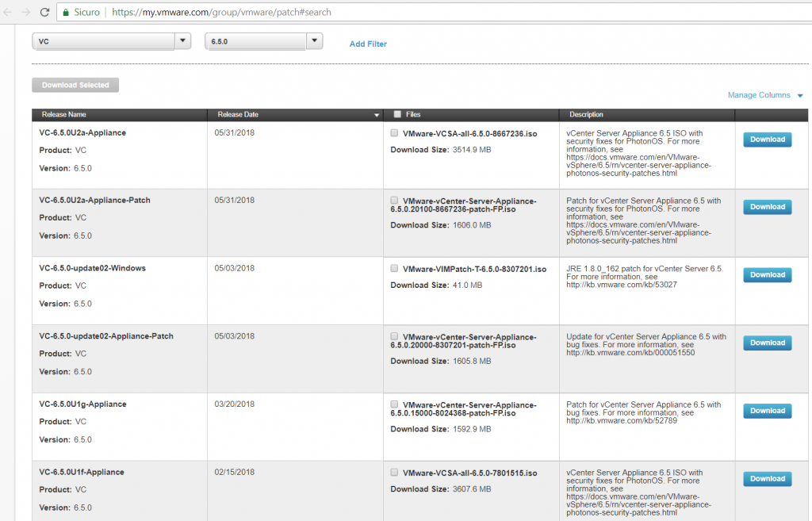Click the 41.0 MB download size

click(467, 285)
